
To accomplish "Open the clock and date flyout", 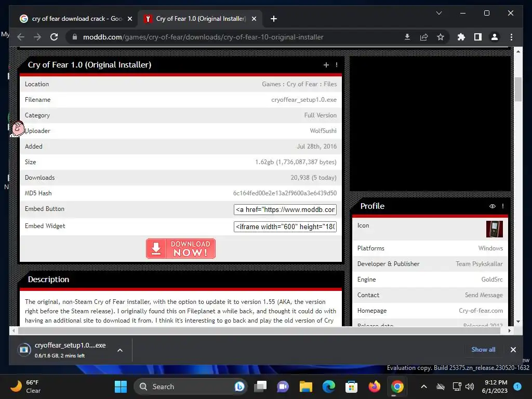I will tap(495, 387).
